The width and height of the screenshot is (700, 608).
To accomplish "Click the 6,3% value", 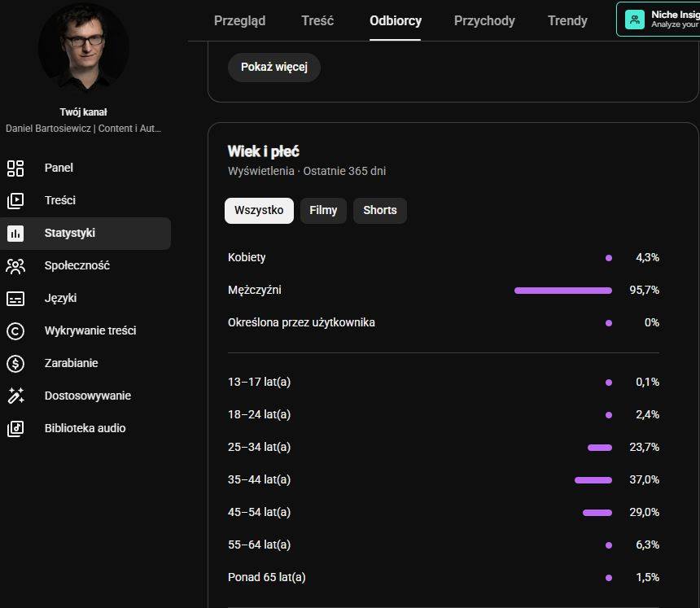I will (x=647, y=545).
